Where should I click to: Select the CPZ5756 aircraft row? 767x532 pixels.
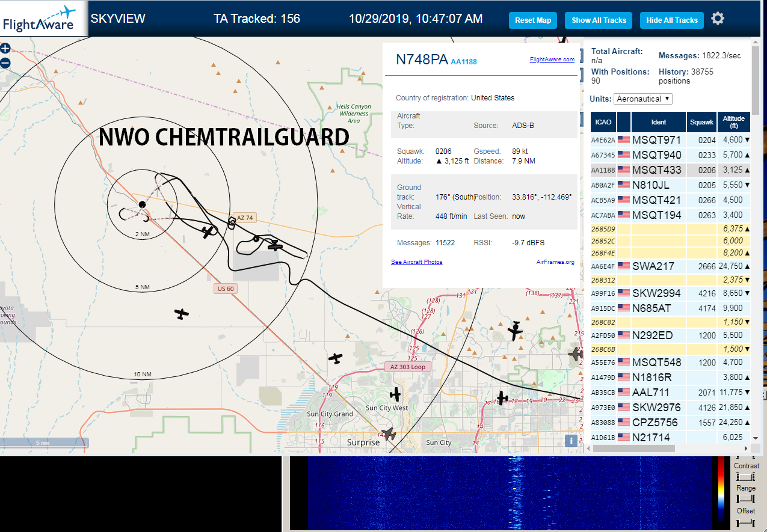[x=671, y=422]
